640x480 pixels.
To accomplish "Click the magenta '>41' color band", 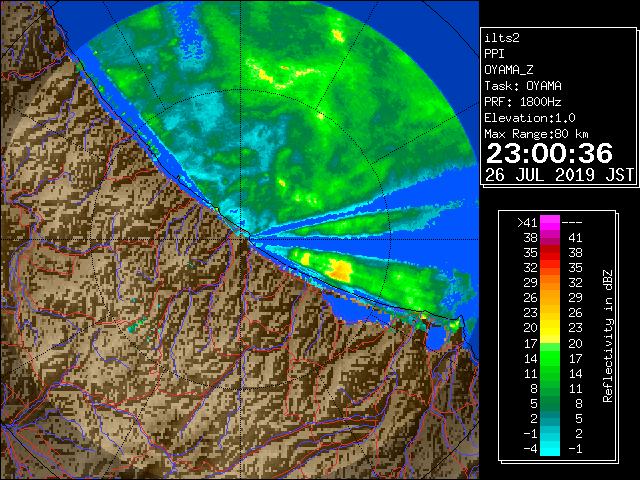I will point(550,222).
